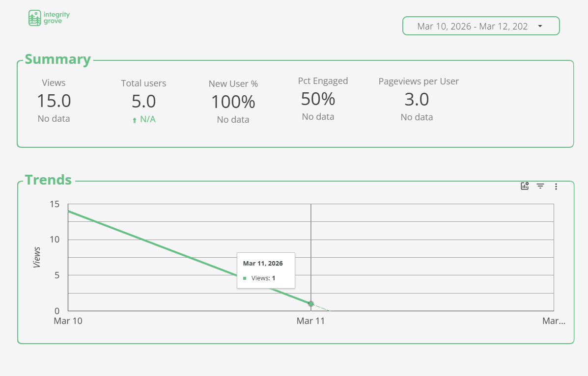Click the filter icon above the Trends chart
Screen dimensions: 588x376
(x=540, y=186)
